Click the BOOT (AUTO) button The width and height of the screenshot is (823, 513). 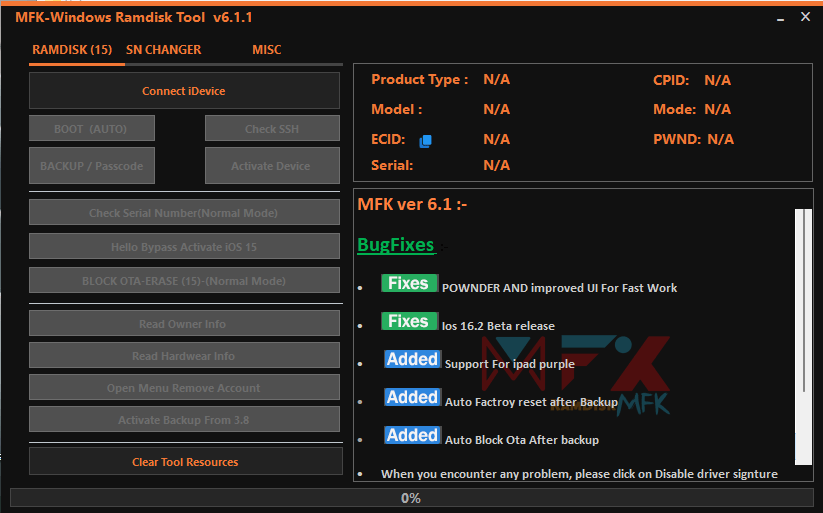92,129
